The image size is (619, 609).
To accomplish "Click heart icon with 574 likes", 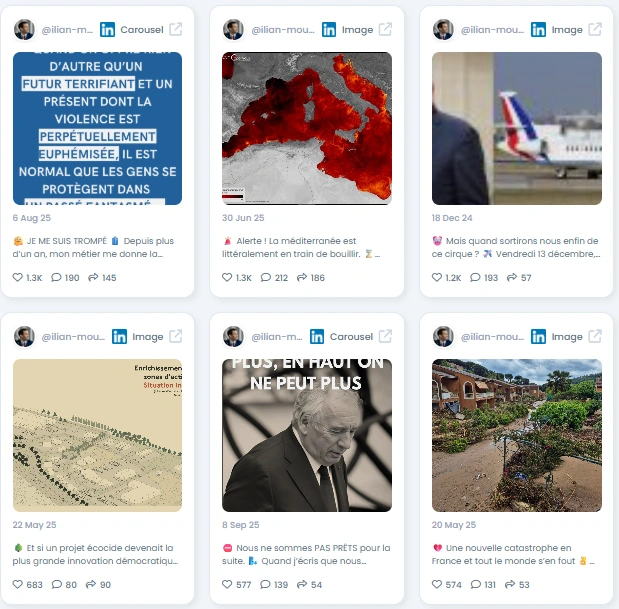I will click(x=437, y=584).
